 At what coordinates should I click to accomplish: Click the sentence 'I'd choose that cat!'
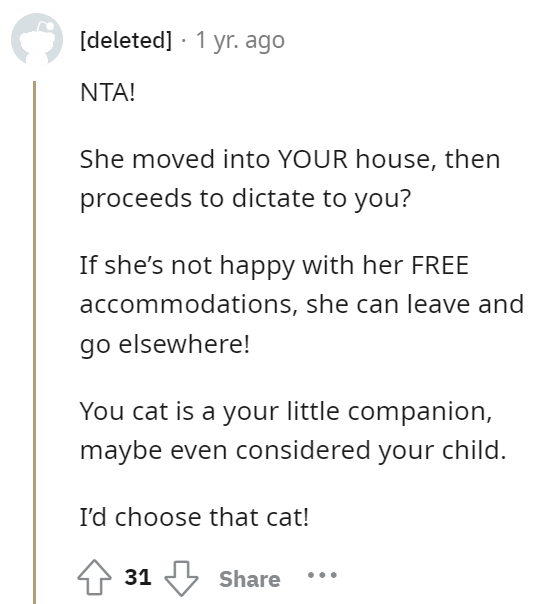[x=194, y=517]
